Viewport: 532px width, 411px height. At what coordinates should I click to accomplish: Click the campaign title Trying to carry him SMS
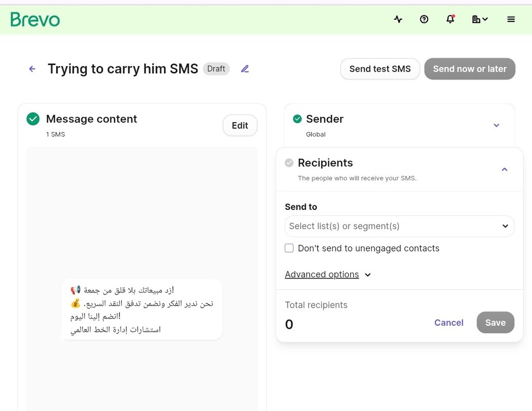coord(123,69)
